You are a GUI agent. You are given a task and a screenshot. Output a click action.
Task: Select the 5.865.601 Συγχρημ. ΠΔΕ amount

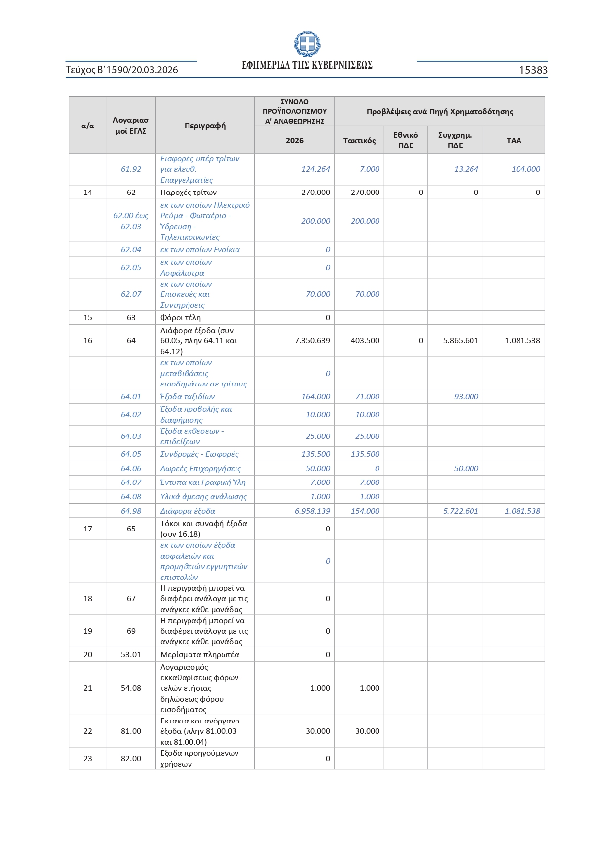pyautogui.click(x=460, y=341)
